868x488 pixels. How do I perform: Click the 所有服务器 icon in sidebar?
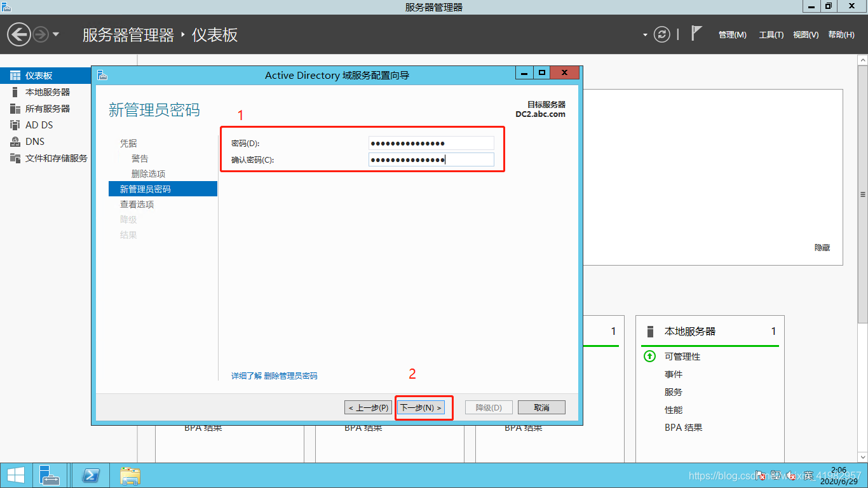coord(15,109)
